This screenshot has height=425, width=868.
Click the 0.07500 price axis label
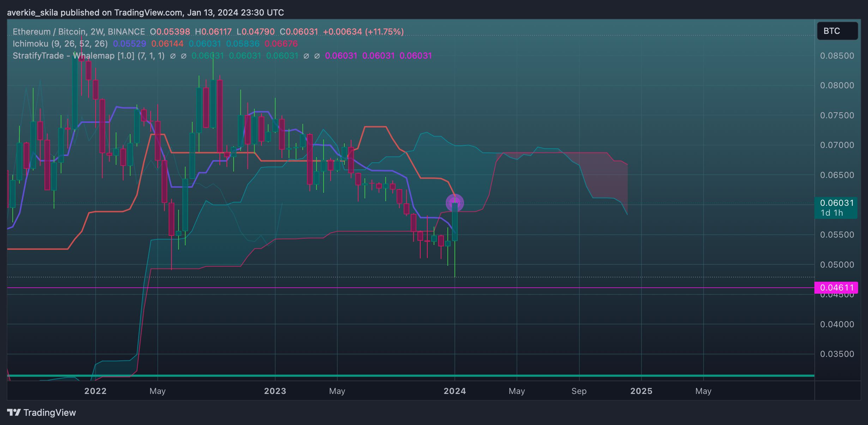[837, 115]
